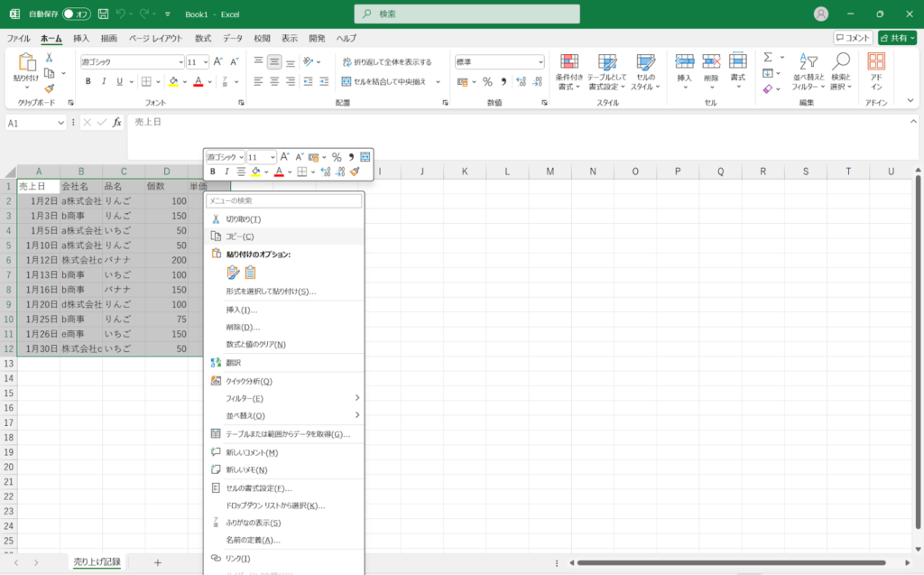Toggle italic in the ribbon font group
The image size is (924, 575).
click(105, 81)
